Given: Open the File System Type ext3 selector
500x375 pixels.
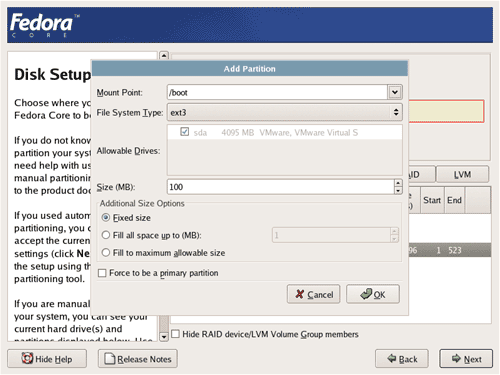Looking at the screenshot, I should [284, 112].
